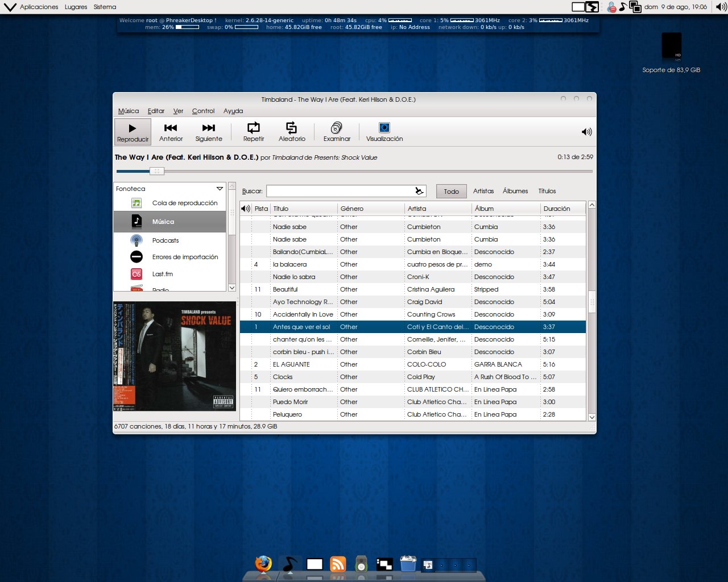Open the Rhythmbox volume control speaker
The width and height of the screenshot is (728, 582).
[x=586, y=132]
